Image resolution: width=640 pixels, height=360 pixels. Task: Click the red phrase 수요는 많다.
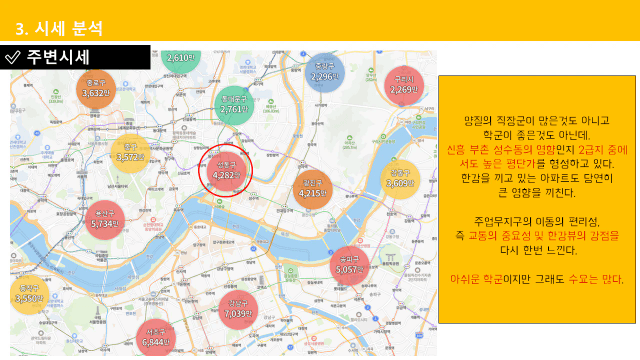point(596,279)
